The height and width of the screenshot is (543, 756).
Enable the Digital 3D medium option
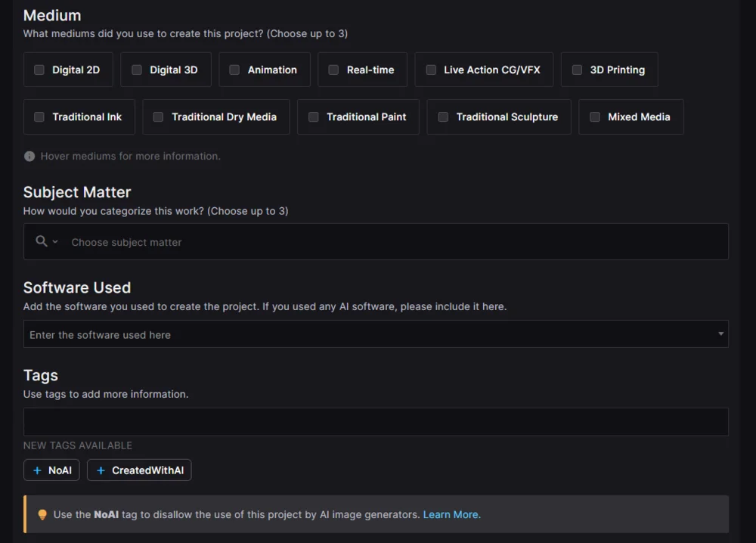pyautogui.click(x=137, y=70)
